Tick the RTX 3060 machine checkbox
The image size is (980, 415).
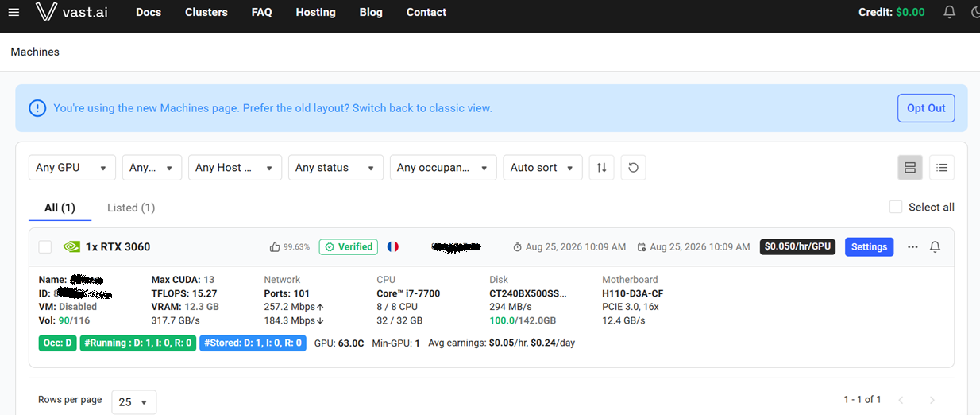(x=45, y=247)
